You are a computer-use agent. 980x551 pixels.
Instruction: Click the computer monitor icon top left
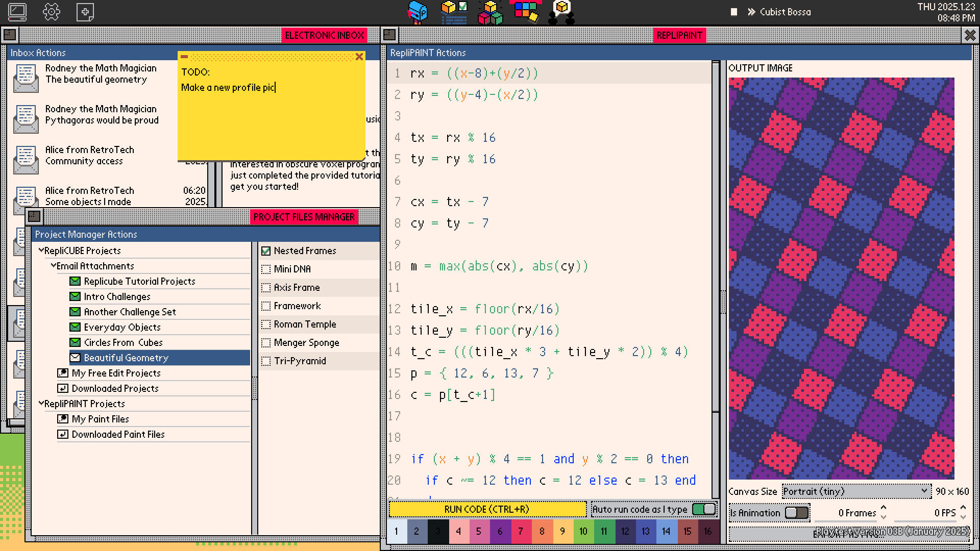click(x=18, y=12)
